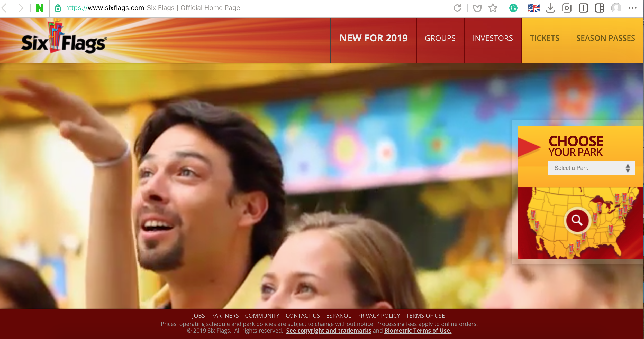
Task: Click the browser forward arrow
Action: click(21, 8)
